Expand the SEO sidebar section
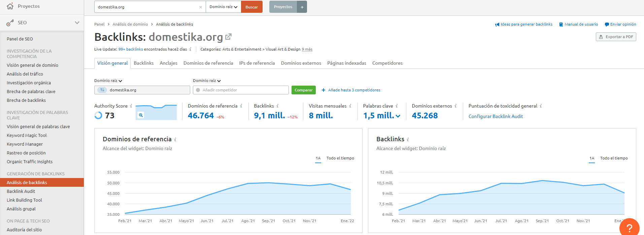The width and height of the screenshot is (644, 235). 77,23
